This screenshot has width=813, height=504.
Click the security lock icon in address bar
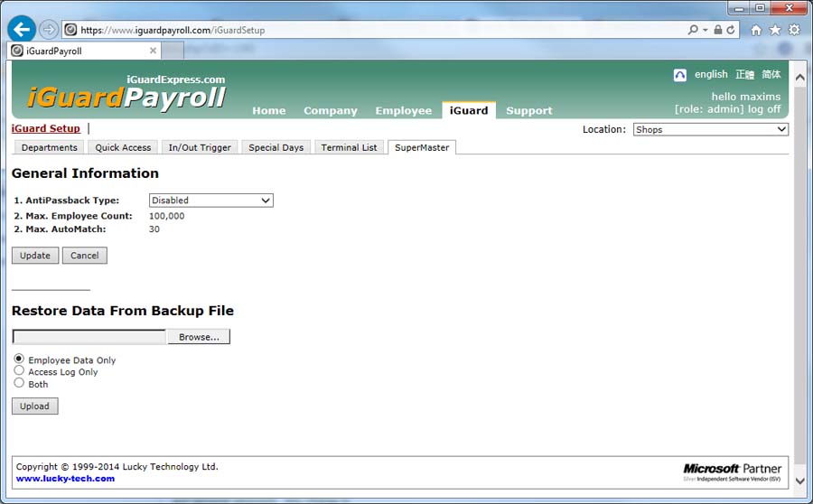(x=717, y=30)
